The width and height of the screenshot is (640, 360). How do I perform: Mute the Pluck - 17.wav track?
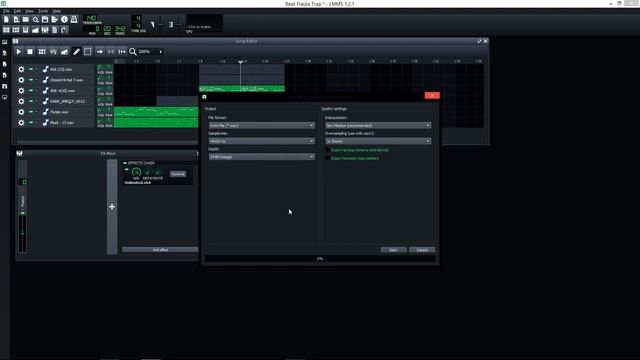[x=31, y=122]
